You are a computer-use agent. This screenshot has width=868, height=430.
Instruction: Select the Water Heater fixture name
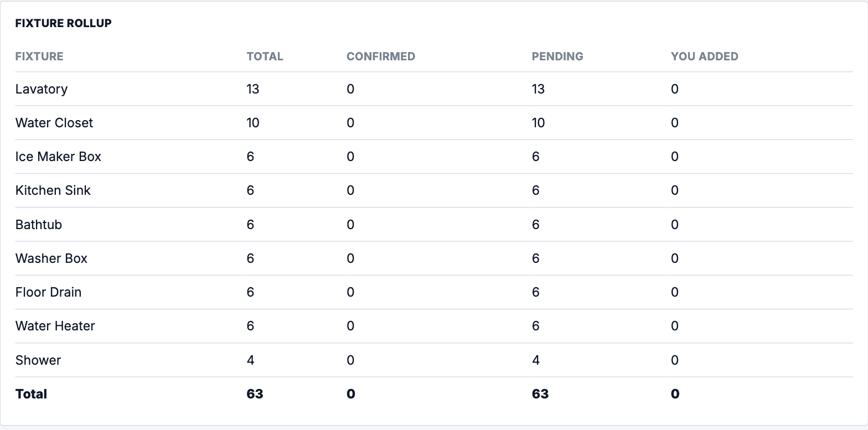(55, 326)
